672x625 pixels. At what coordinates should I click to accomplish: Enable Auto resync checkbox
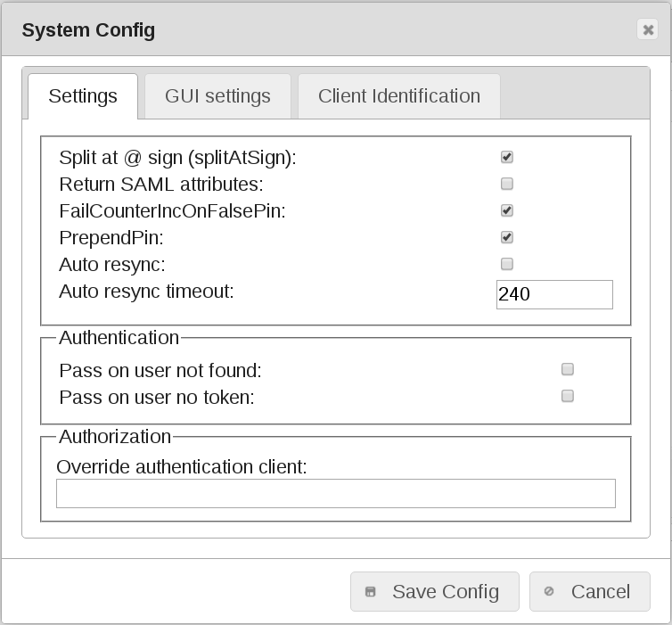point(507,264)
